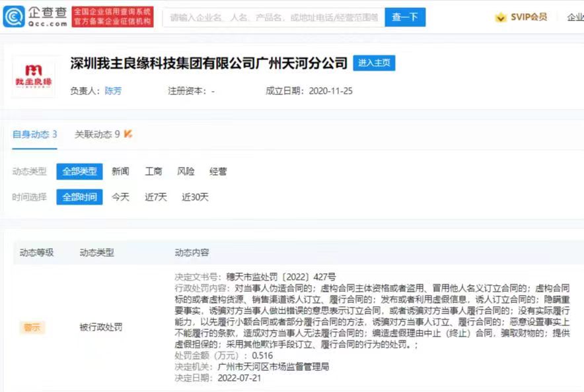Click the decision date 2022-07-21
Viewport: 584px width, 392px height.
click(x=240, y=378)
